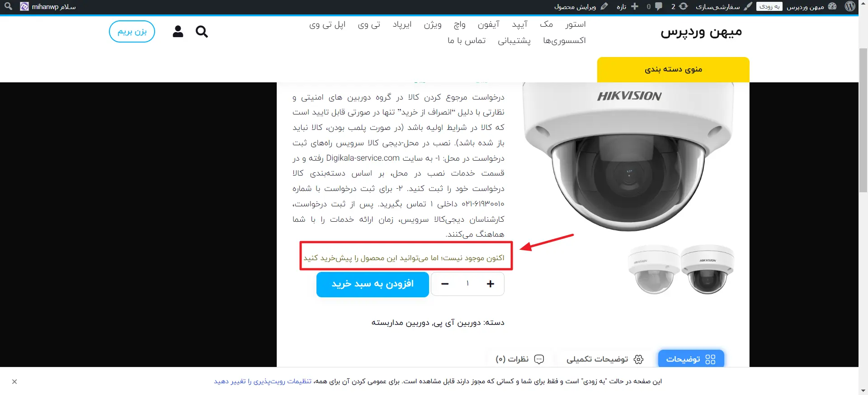Click the grid icon on توضیحات tab
Image resolution: width=868 pixels, height=395 pixels.
point(710,359)
